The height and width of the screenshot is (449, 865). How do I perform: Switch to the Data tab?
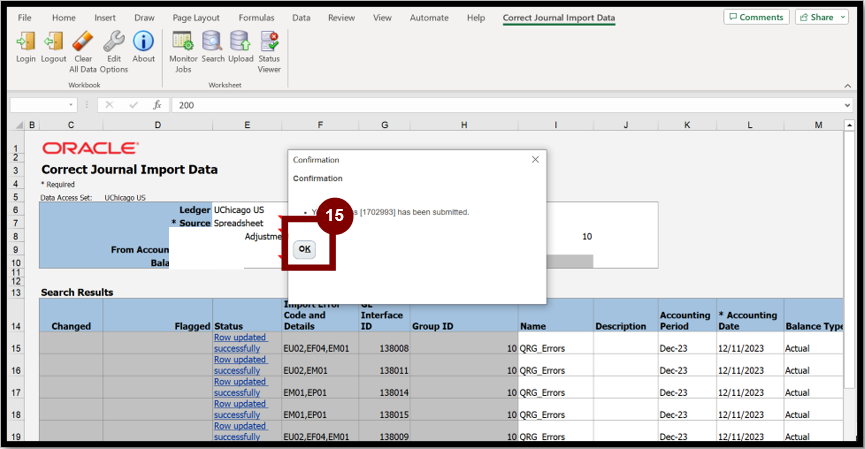301,18
